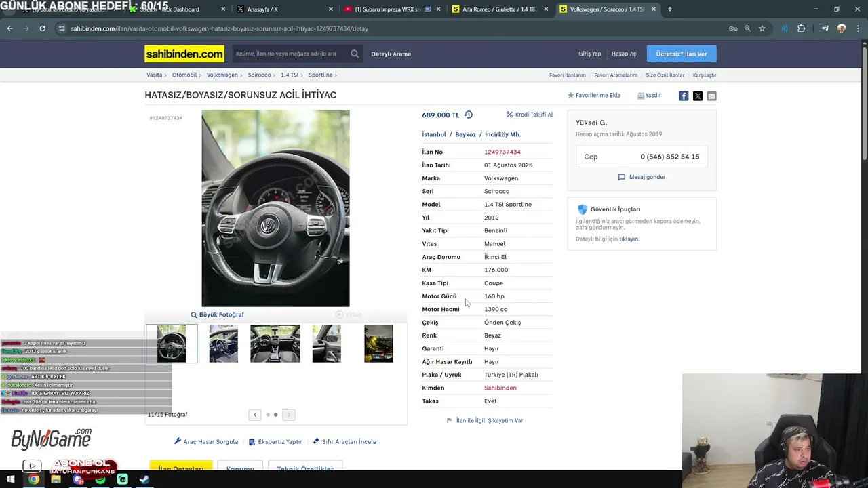Reload the current page
Image resolution: width=868 pixels, height=488 pixels.
pyautogui.click(x=42, y=28)
